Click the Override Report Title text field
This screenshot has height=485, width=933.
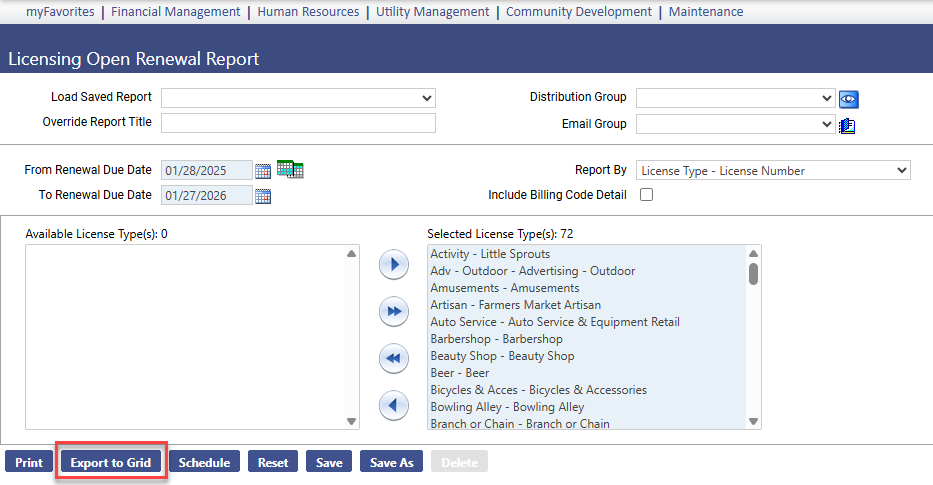point(298,123)
